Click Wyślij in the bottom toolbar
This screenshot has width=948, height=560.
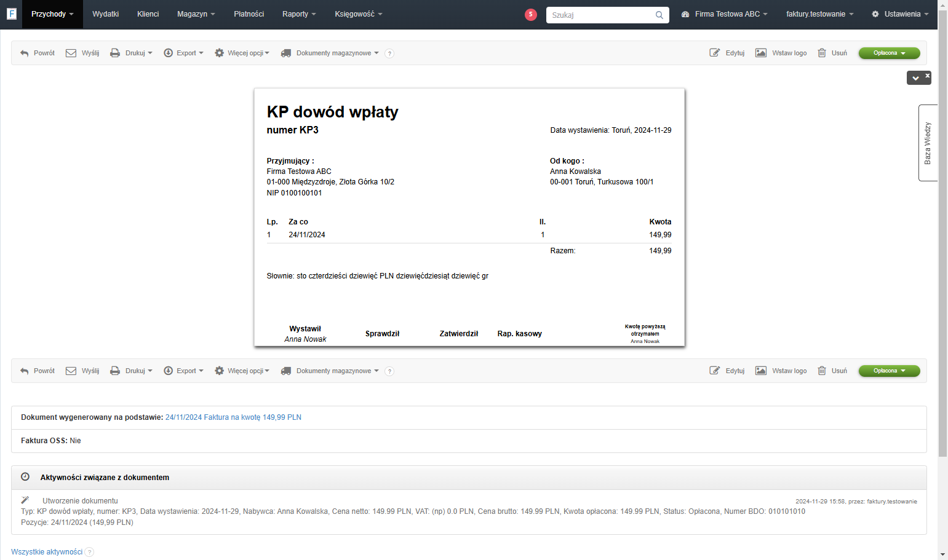pyautogui.click(x=82, y=371)
